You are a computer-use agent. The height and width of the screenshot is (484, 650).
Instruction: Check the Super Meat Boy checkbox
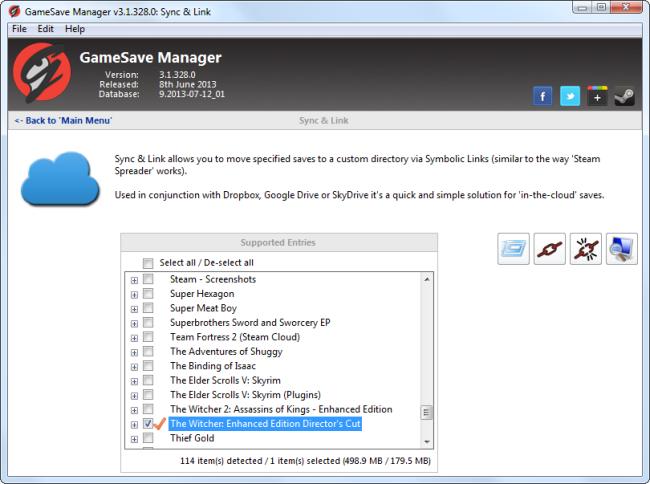(148, 308)
